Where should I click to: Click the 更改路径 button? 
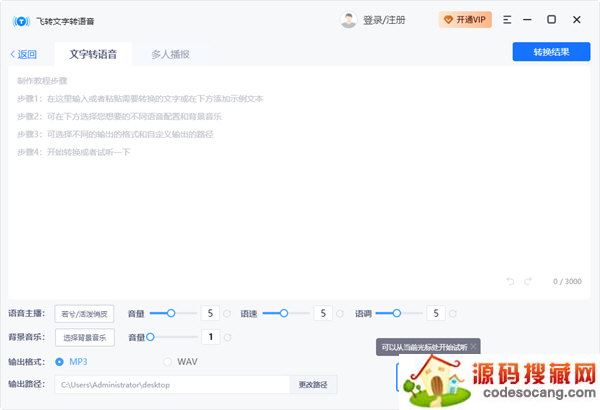click(313, 385)
